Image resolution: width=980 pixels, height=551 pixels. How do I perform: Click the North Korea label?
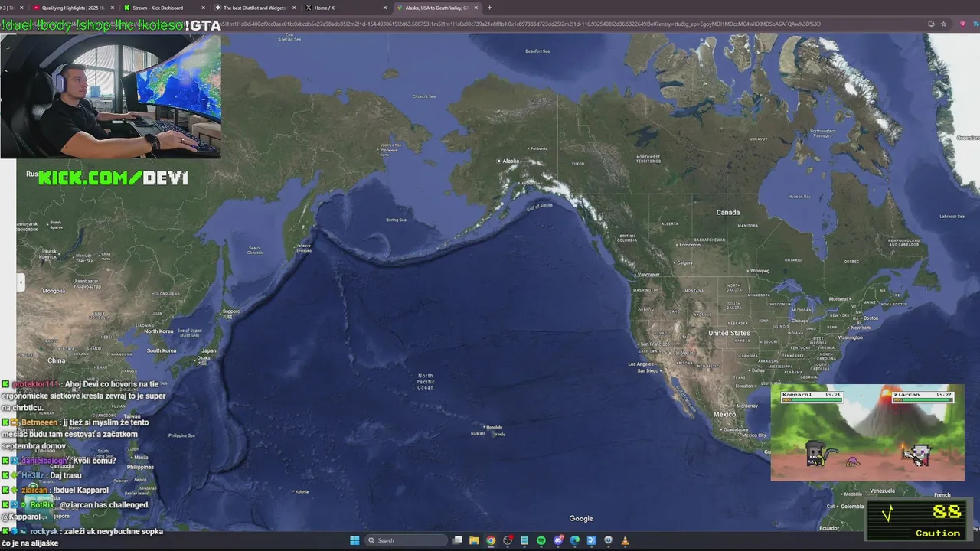tap(158, 331)
